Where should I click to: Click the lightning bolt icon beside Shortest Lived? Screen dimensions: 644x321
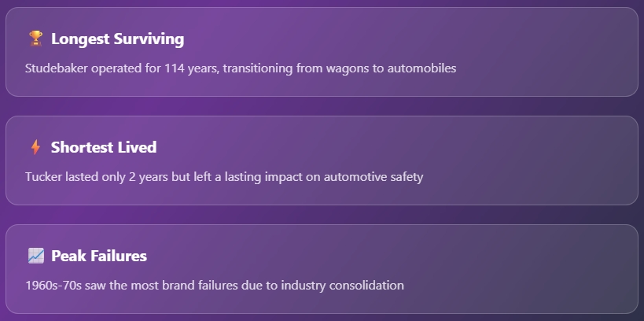[35, 147]
